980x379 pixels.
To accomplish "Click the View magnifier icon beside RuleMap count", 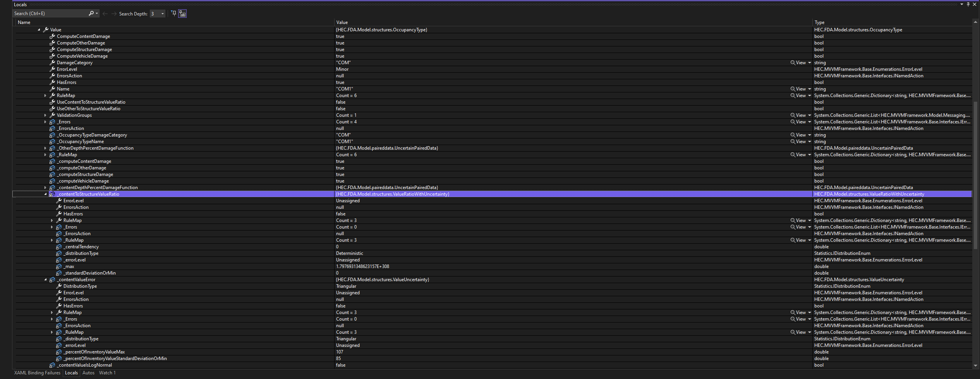I will [793, 95].
